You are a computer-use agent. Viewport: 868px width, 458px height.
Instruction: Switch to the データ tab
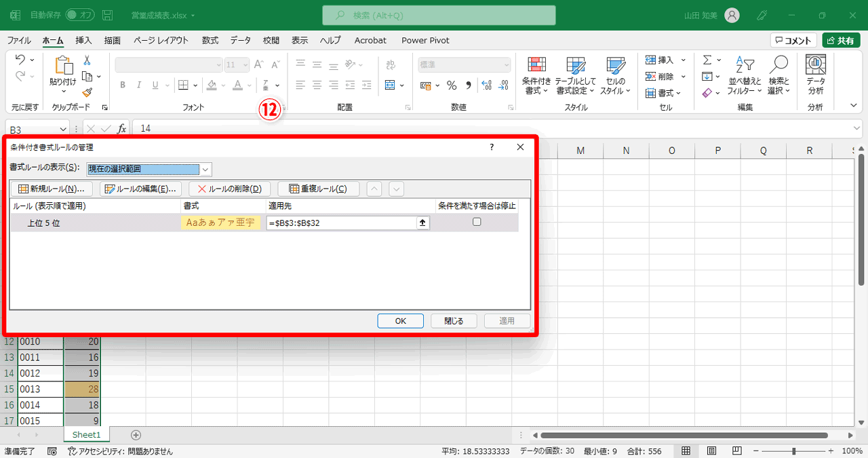240,40
